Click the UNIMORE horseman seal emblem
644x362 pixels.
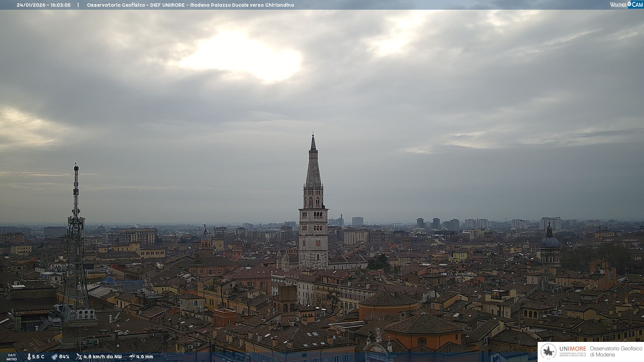tap(548, 351)
